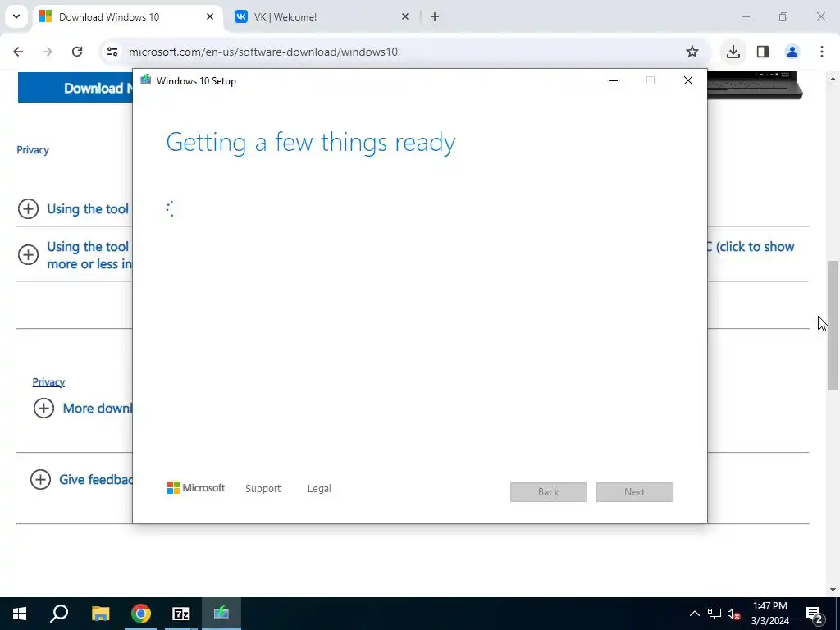Open site information icon beside URL
Image resolution: width=840 pixels, height=630 pixels.
click(x=112, y=52)
